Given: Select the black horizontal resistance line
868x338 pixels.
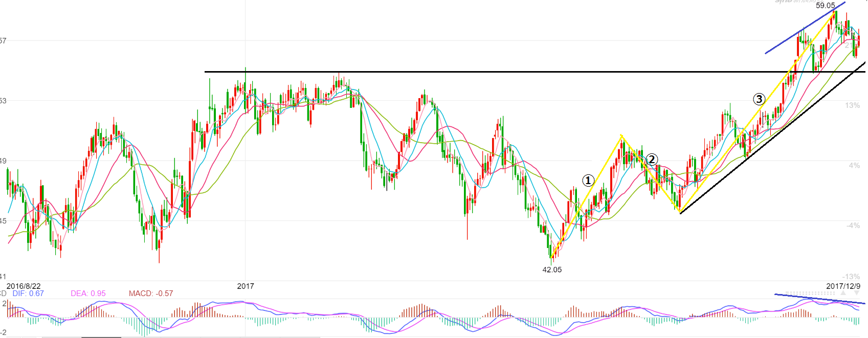Looking at the screenshot, I should tap(460, 72).
